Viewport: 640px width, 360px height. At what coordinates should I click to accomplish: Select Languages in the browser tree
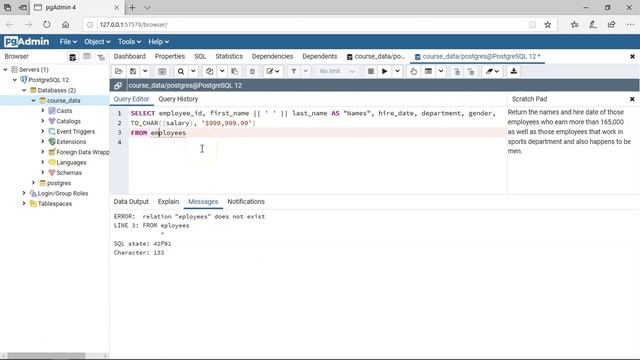tap(71, 162)
